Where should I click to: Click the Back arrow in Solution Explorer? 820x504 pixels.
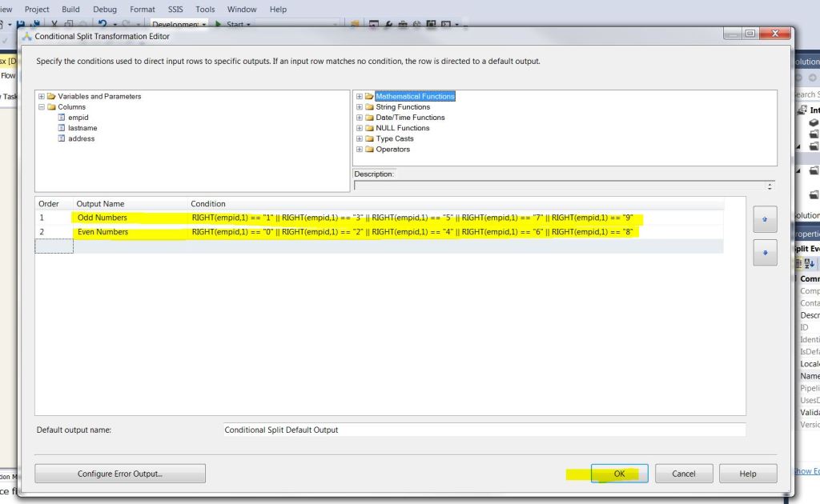(x=798, y=78)
